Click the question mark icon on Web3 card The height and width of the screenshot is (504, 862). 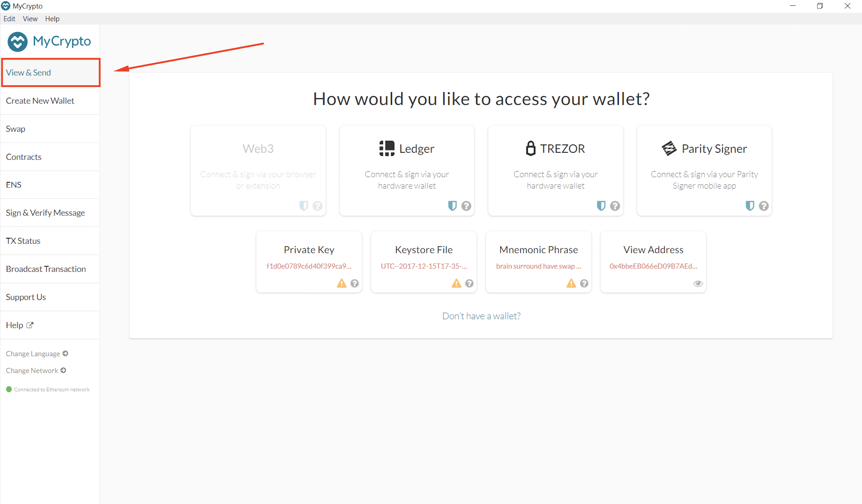coord(317,206)
